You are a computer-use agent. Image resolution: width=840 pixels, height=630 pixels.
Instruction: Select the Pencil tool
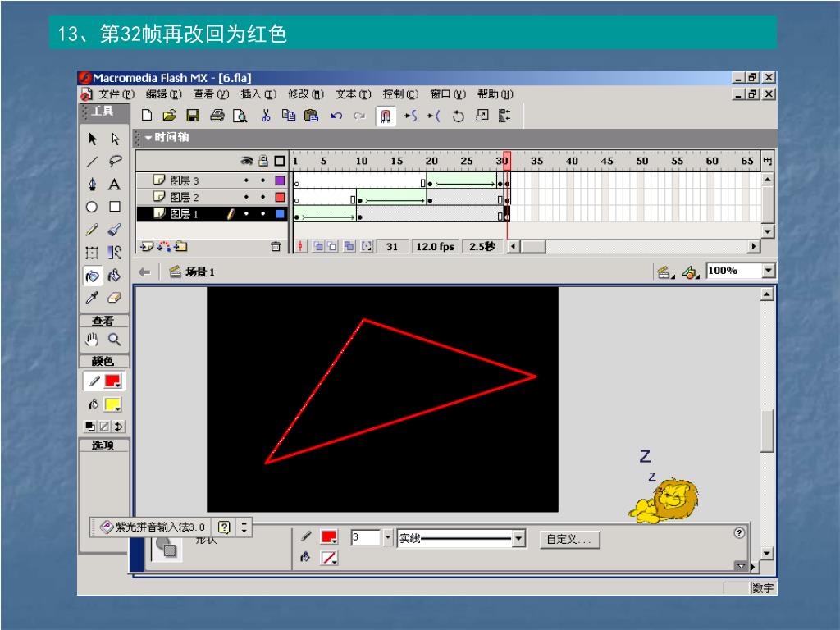92,230
